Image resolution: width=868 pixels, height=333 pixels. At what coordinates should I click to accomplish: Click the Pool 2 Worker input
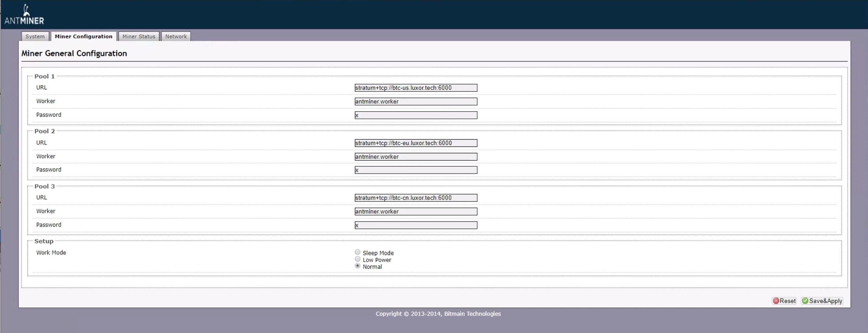[416, 157]
